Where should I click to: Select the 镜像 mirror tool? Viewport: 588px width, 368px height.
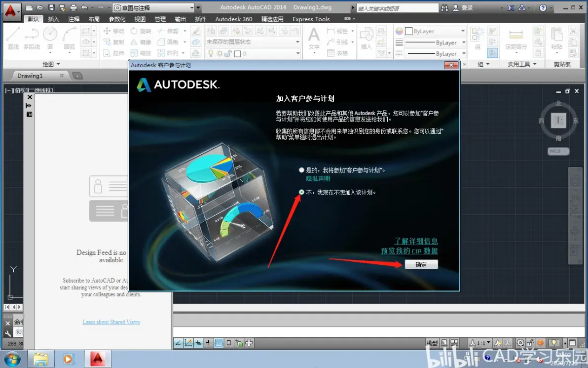(x=141, y=42)
